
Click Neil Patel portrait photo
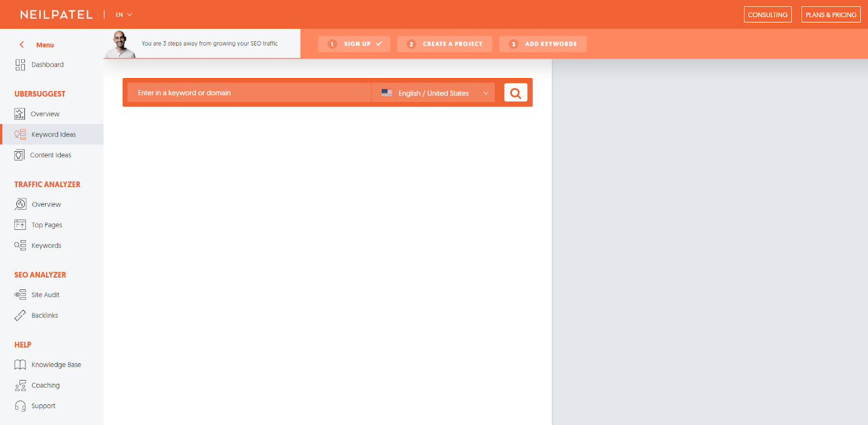(x=120, y=44)
